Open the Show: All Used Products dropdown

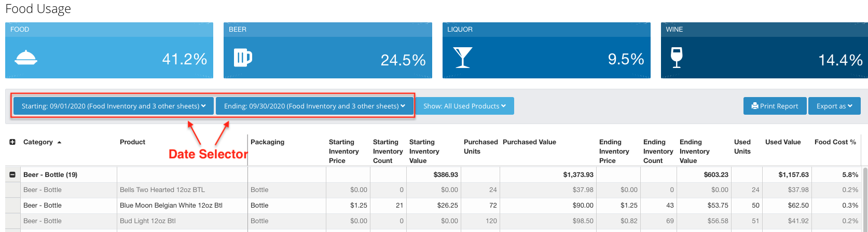[x=464, y=106]
